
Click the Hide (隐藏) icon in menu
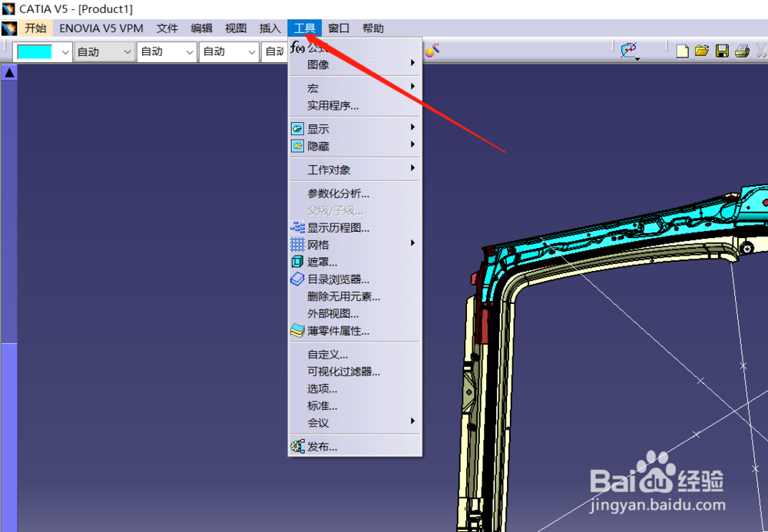(297, 146)
